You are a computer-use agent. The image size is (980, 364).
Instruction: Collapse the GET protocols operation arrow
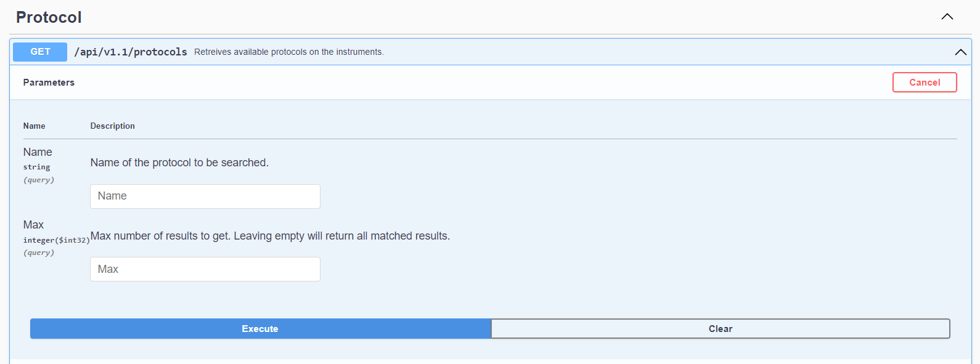(x=960, y=52)
